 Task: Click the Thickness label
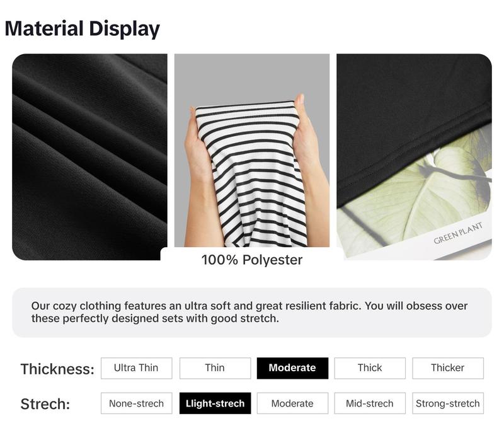[x=57, y=369]
